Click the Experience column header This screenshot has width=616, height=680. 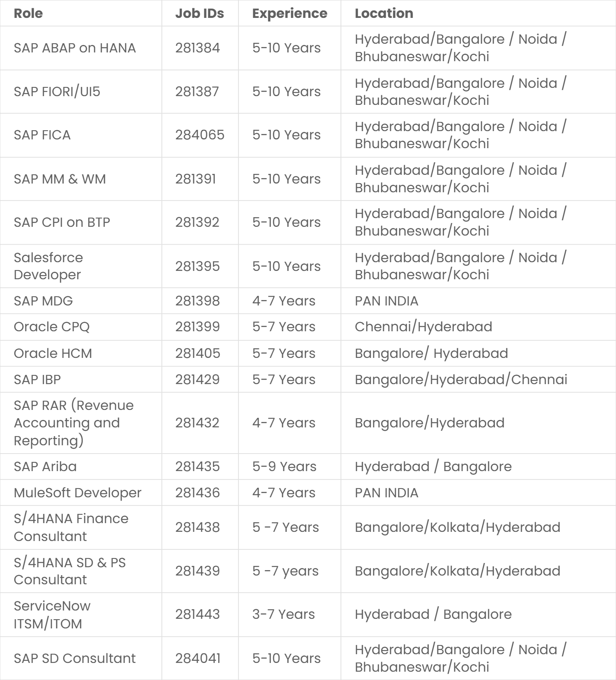coord(290,13)
